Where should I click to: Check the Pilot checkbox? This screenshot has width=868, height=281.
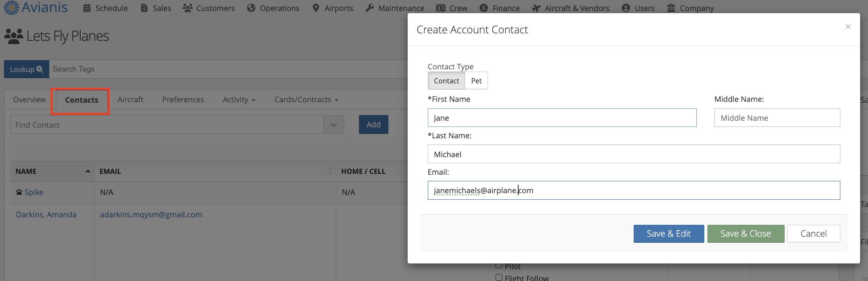click(x=499, y=266)
